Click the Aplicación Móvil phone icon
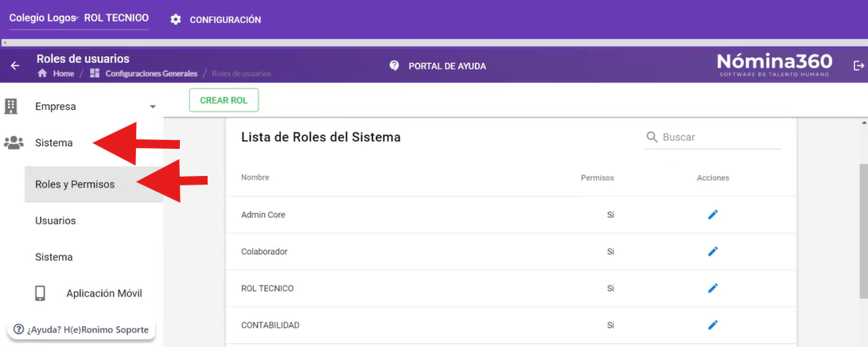The image size is (868, 347). pos(40,294)
